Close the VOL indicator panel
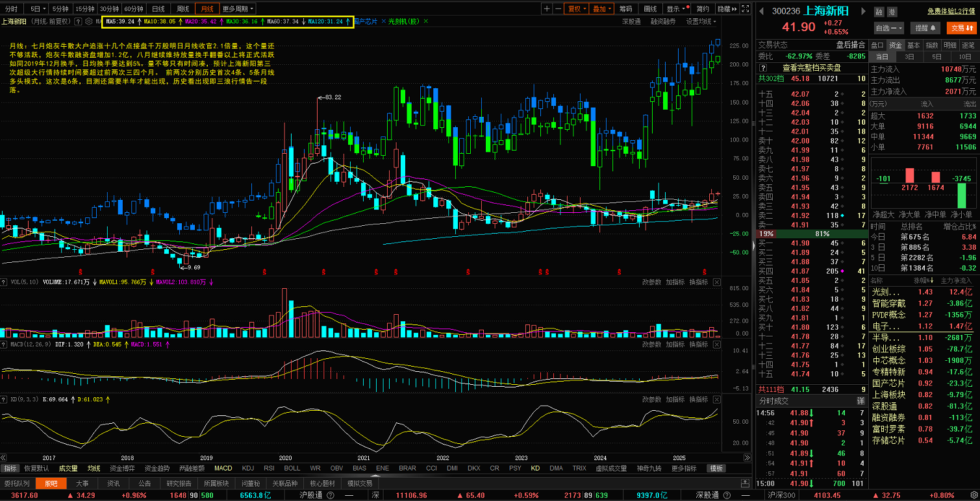The width and height of the screenshot is (980, 501). pos(717,282)
